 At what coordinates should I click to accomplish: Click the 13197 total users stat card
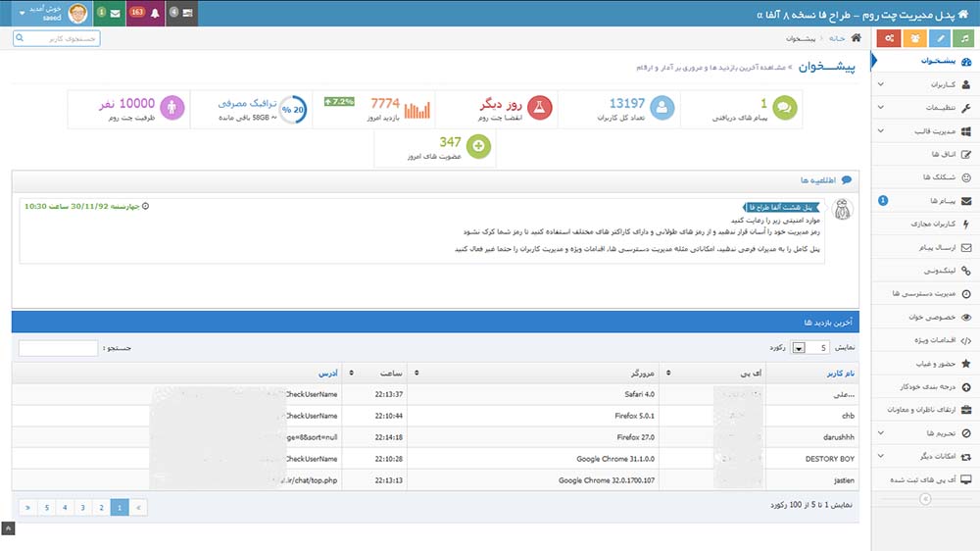pyautogui.click(x=619, y=109)
